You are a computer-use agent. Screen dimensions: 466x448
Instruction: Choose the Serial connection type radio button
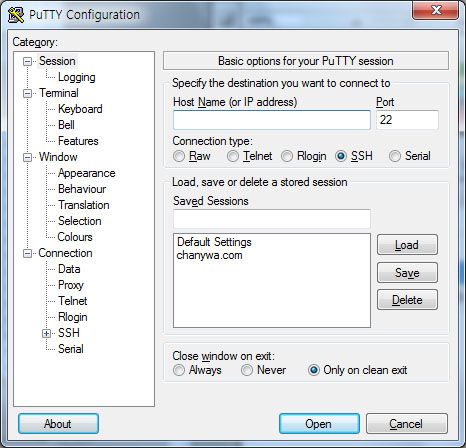coord(395,156)
